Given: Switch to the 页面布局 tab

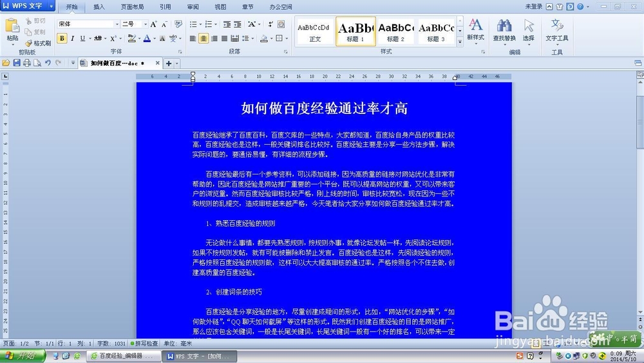Looking at the screenshot, I should (x=132, y=6).
